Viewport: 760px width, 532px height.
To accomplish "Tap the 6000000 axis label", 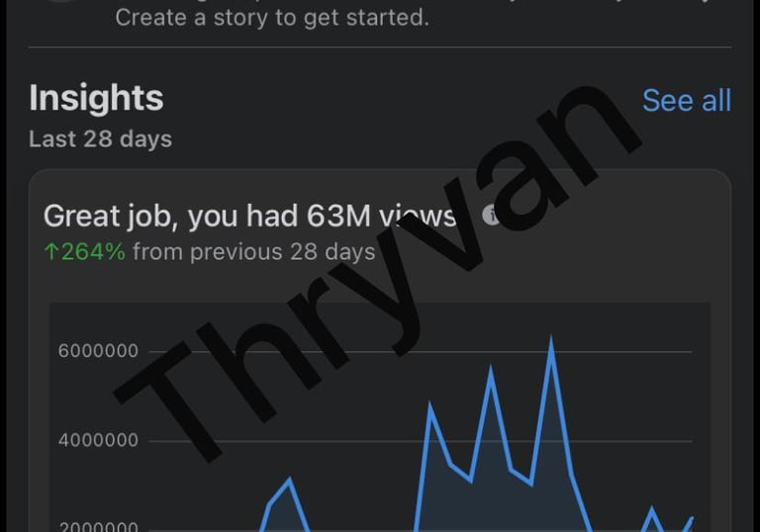I will coord(99,352).
